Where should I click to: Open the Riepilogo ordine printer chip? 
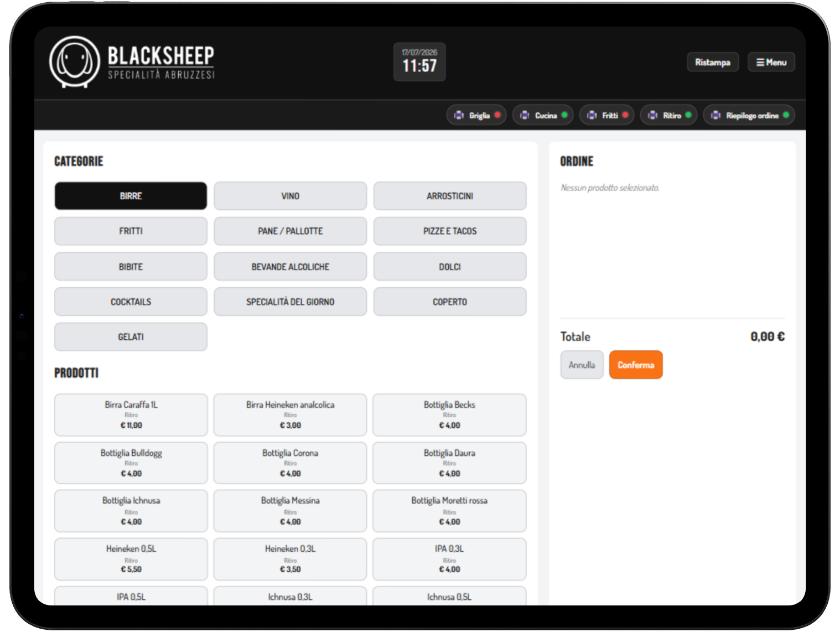(x=749, y=115)
